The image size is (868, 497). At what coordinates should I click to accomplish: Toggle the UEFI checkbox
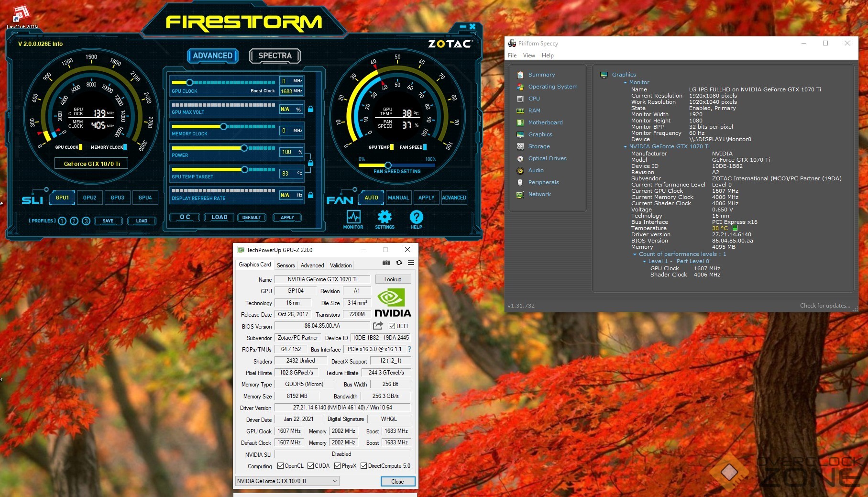pyautogui.click(x=392, y=326)
